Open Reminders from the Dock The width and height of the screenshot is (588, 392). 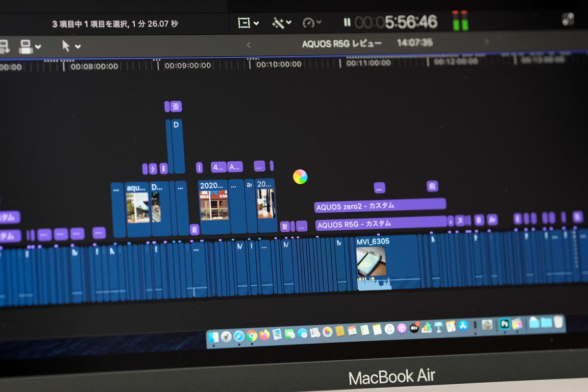click(x=365, y=330)
